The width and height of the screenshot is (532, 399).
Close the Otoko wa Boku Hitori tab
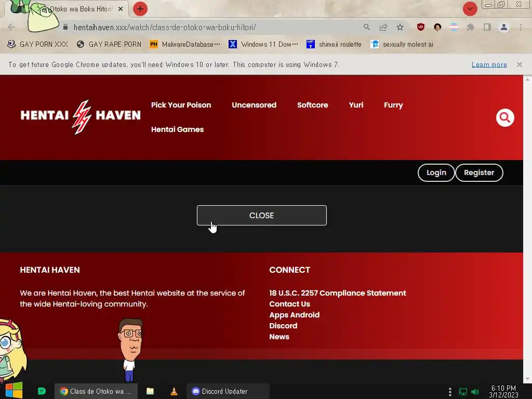click(121, 9)
